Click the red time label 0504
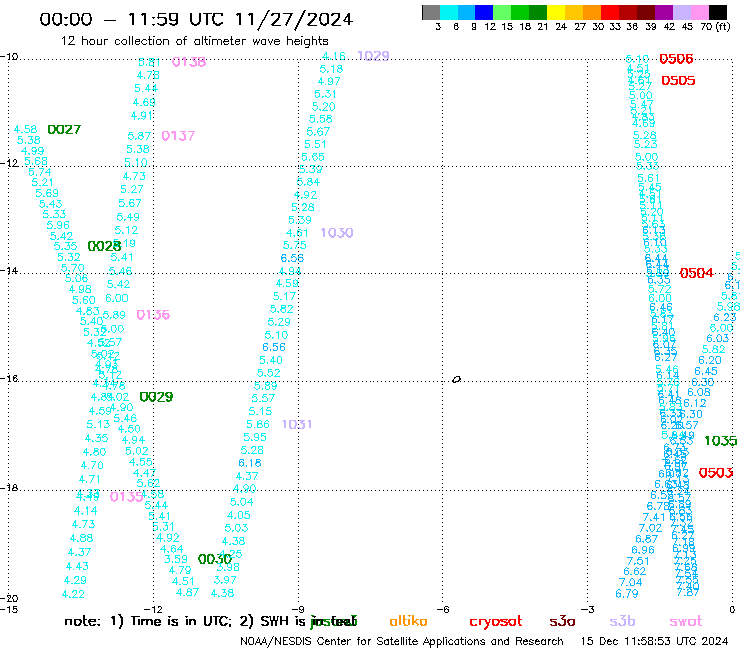 pos(697,273)
